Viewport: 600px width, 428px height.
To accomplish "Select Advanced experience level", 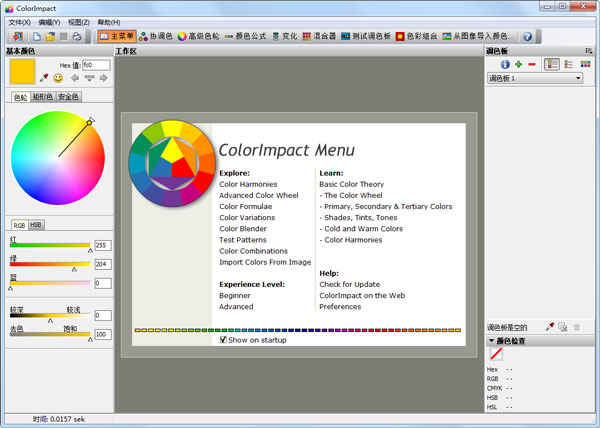I will point(236,307).
